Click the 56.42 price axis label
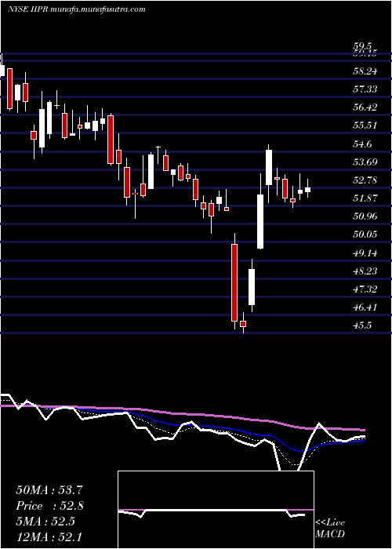The height and width of the screenshot is (549, 392). coord(365,107)
